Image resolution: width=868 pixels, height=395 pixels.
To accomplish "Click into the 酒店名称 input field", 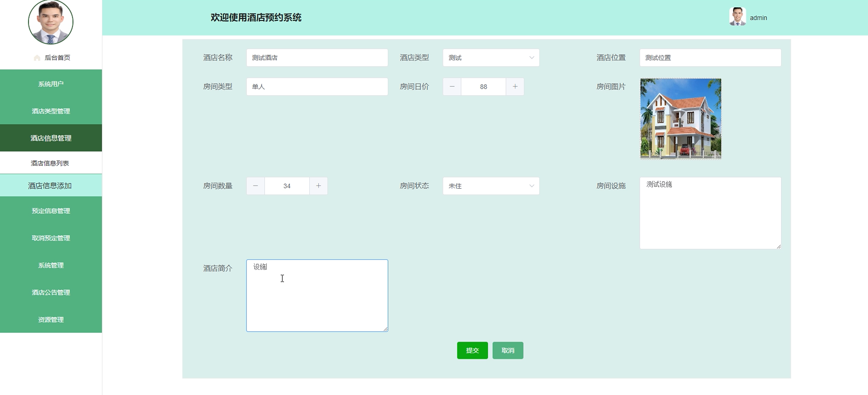I will point(317,58).
